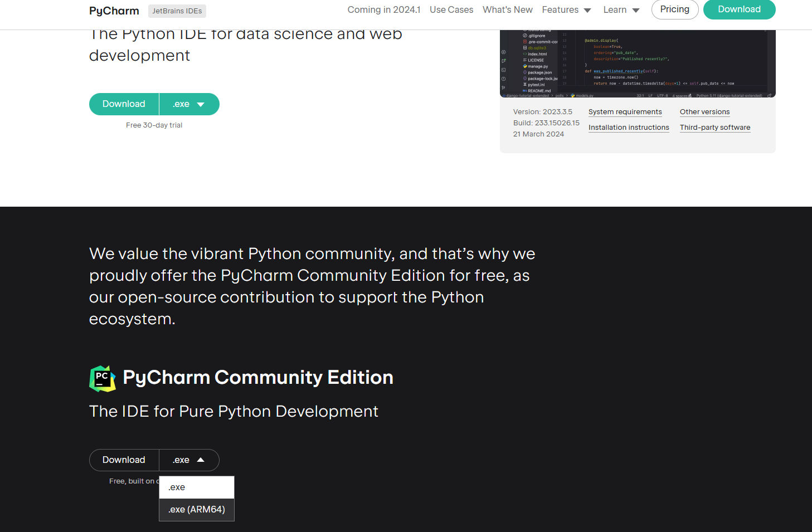Open Third-party software link
The height and width of the screenshot is (532, 812).
click(715, 128)
